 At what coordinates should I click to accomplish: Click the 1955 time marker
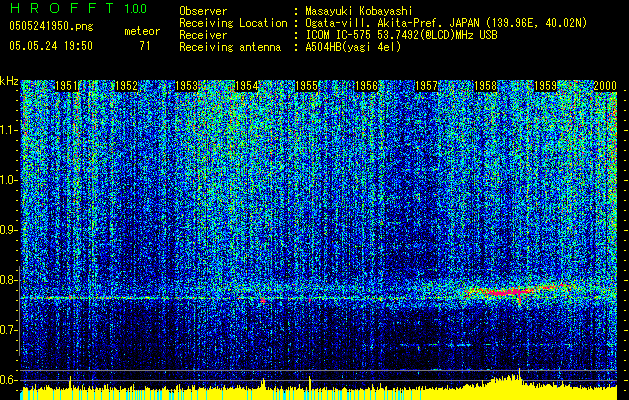pos(306,86)
